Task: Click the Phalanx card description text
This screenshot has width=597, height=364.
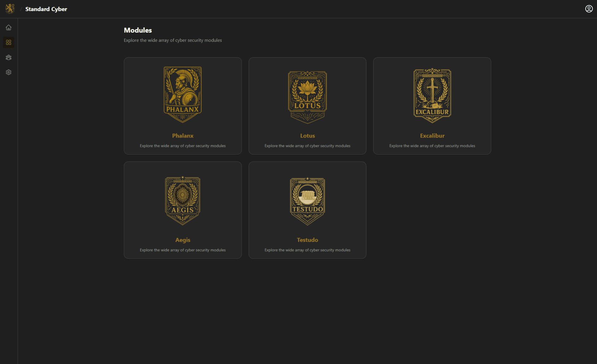Action: (x=183, y=146)
